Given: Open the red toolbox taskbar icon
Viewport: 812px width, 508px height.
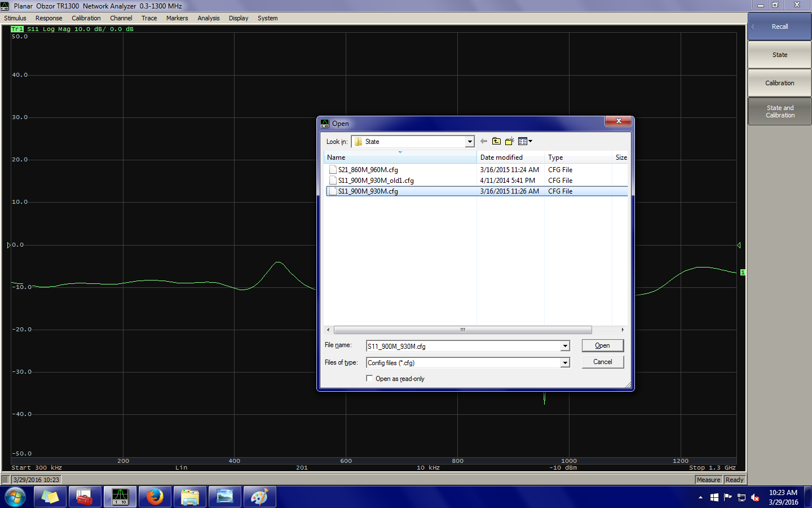Looking at the screenshot, I should point(85,497).
